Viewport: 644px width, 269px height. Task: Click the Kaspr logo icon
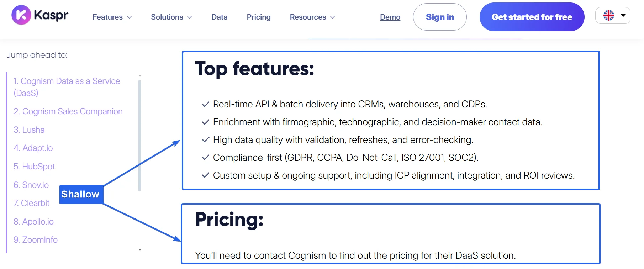(x=21, y=15)
